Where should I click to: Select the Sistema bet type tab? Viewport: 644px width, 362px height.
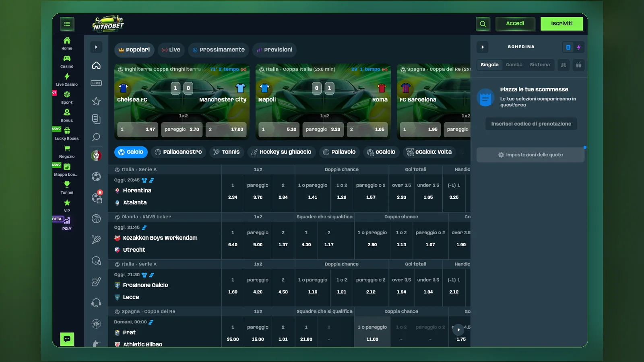(x=540, y=65)
